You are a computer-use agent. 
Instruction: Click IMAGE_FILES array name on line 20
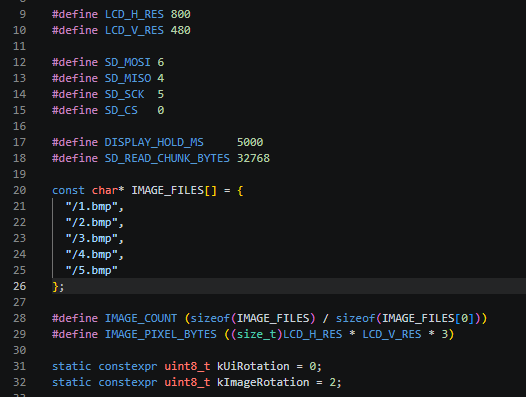[x=167, y=191]
